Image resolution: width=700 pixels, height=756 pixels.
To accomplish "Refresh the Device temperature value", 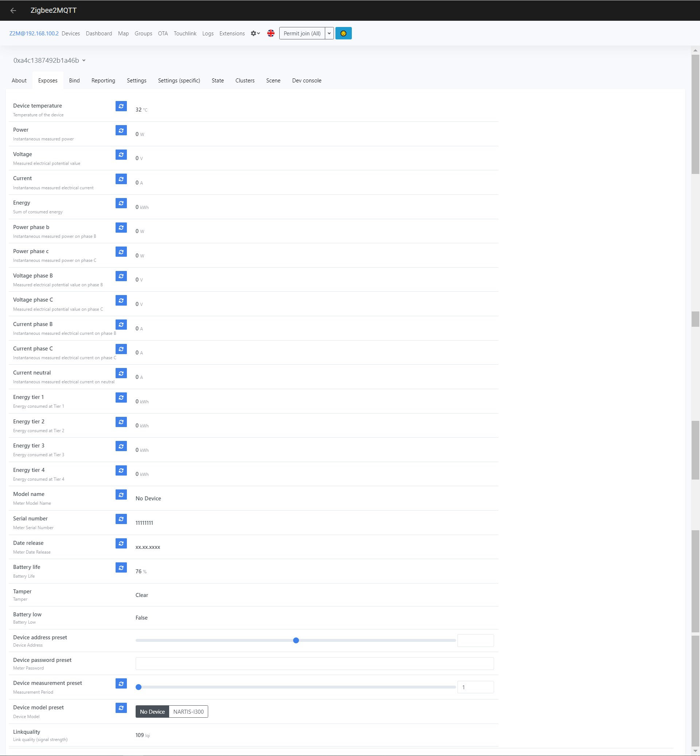I will 121,106.
